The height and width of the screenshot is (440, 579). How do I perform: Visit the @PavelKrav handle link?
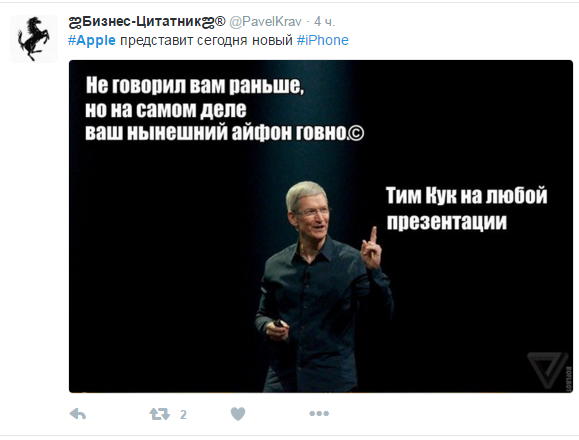265,22
